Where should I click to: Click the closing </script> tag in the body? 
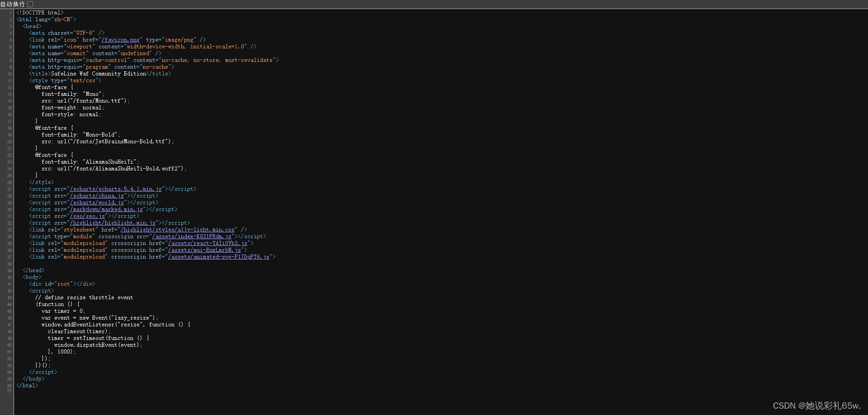[x=43, y=372]
